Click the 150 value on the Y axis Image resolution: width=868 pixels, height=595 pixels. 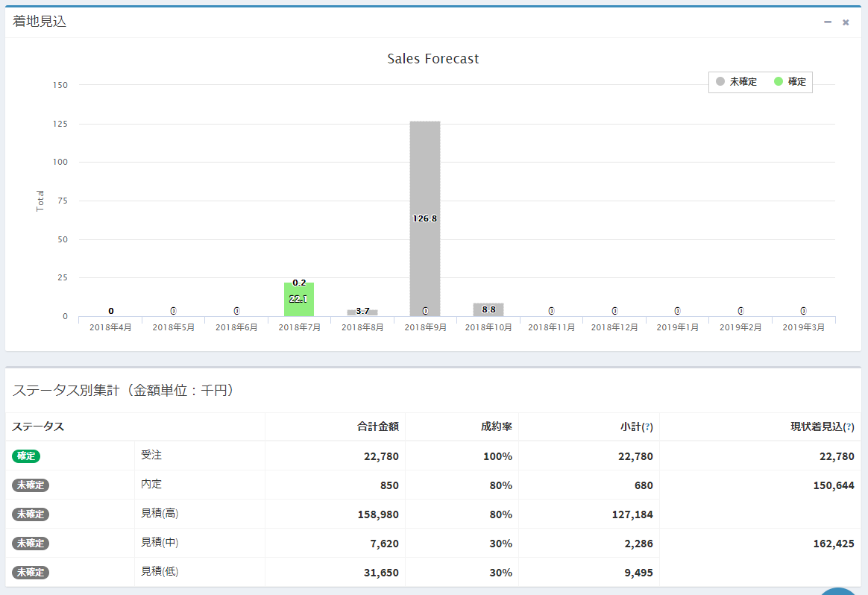(x=60, y=85)
